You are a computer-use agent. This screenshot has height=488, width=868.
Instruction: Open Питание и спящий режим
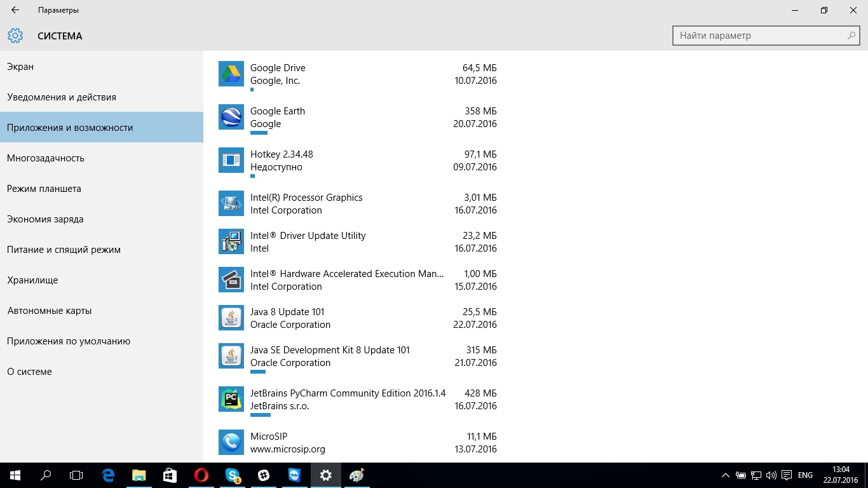102,250
